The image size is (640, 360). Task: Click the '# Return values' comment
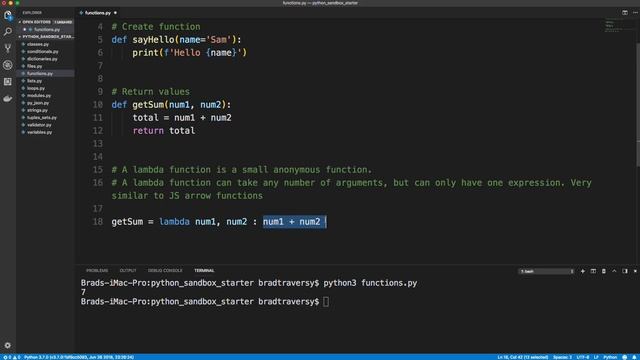(x=151, y=91)
